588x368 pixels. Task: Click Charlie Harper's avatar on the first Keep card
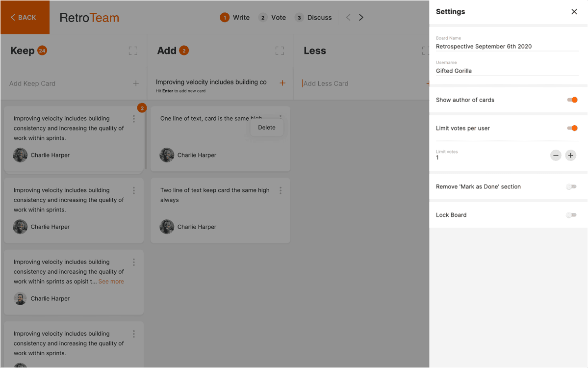point(20,155)
